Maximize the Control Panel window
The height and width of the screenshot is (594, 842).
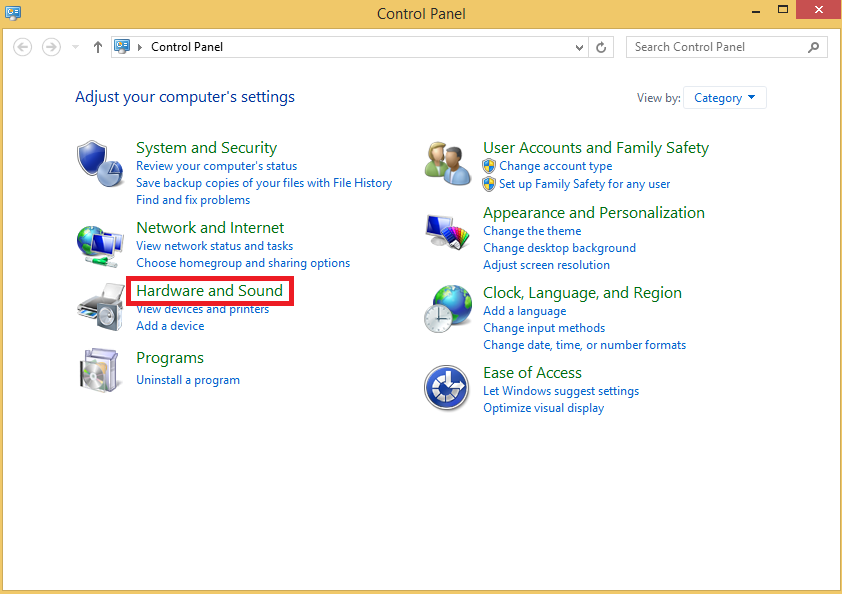[x=783, y=10]
